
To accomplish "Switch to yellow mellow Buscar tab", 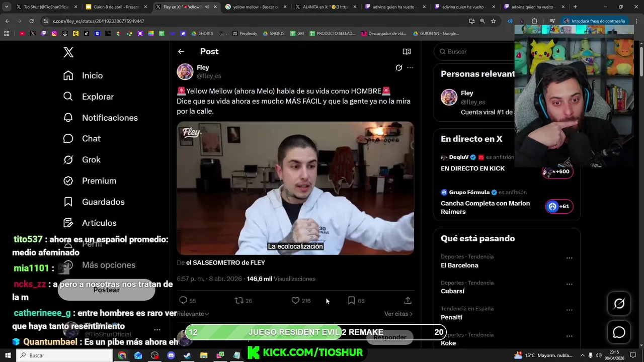I will tap(255, 7).
